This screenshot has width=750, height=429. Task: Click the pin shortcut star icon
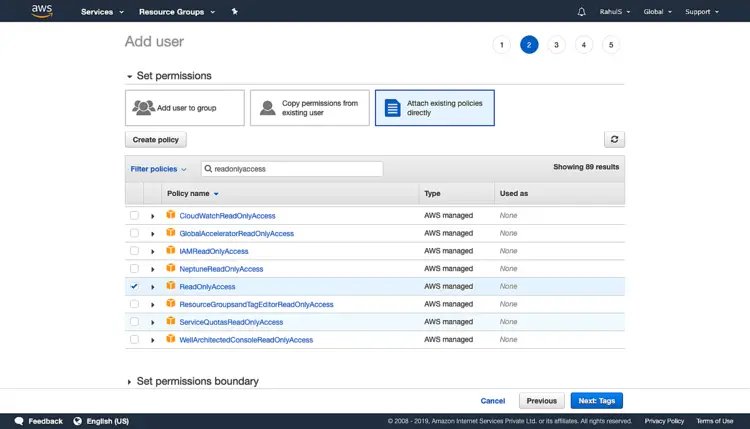click(x=234, y=11)
